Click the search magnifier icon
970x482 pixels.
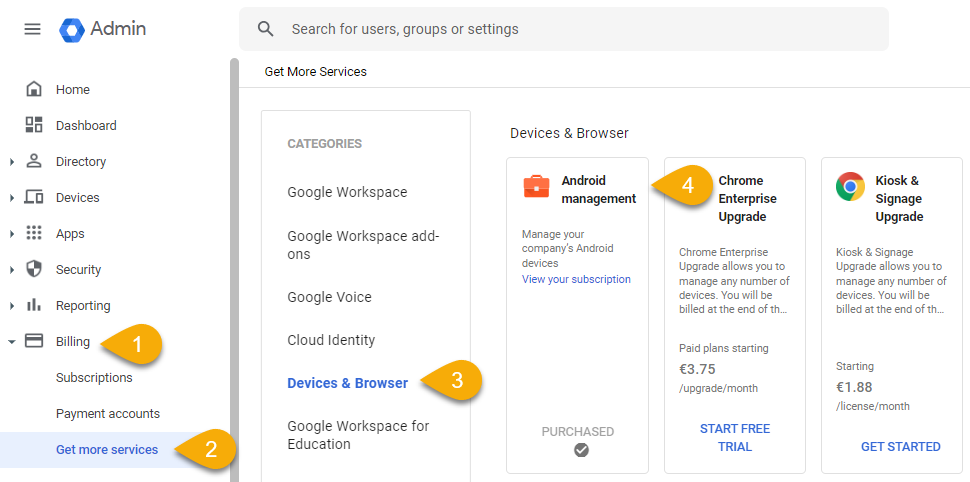point(266,29)
